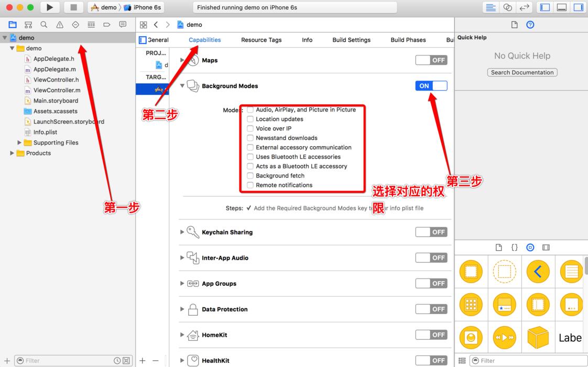Switch to the Build Settings tab

351,40
